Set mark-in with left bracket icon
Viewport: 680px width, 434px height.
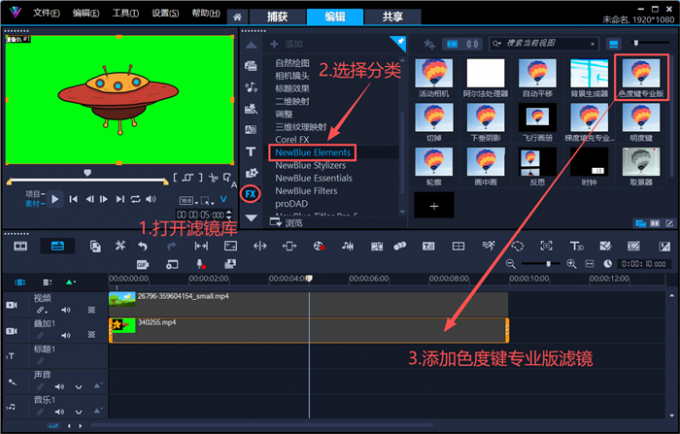pyautogui.click(x=175, y=177)
